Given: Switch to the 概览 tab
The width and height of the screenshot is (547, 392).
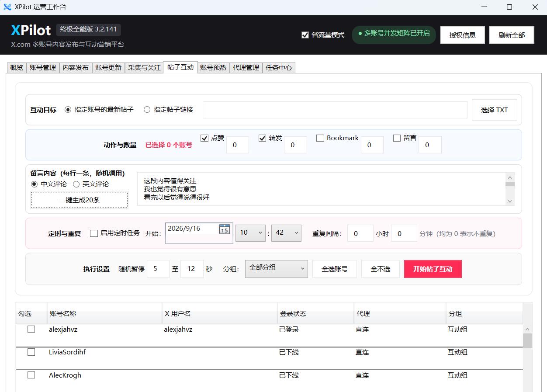Looking at the screenshot, I should (x=17, y=68).
